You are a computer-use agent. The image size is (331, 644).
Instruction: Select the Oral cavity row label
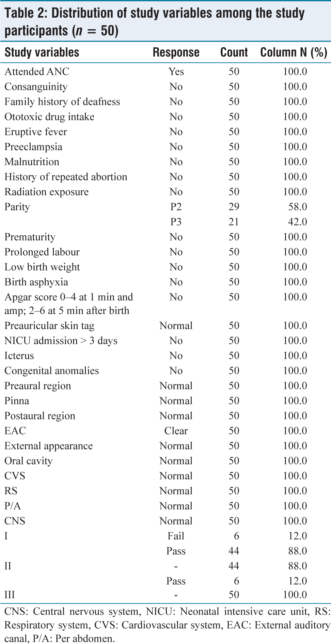pyautogui.click(x=28, y=461)
